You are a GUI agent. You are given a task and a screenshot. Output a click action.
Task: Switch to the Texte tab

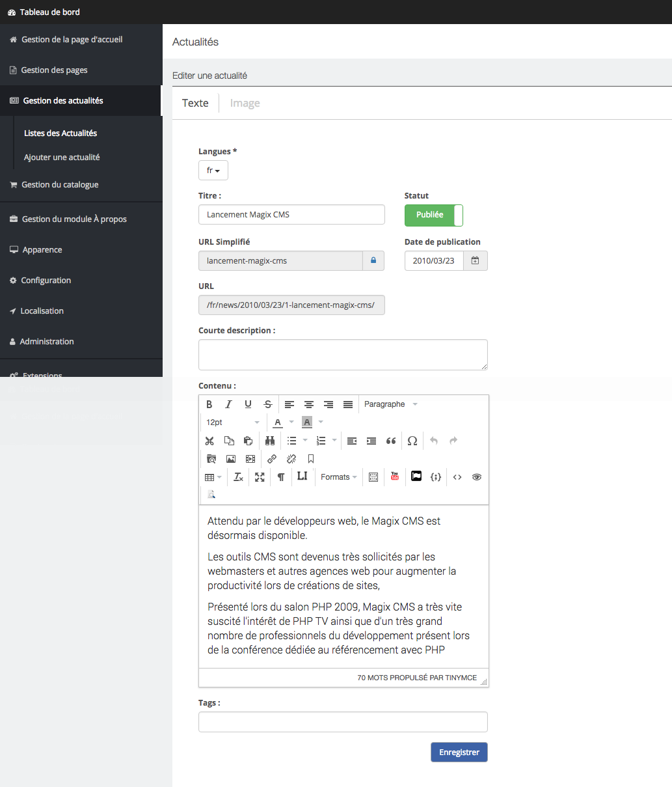[195, 103]
